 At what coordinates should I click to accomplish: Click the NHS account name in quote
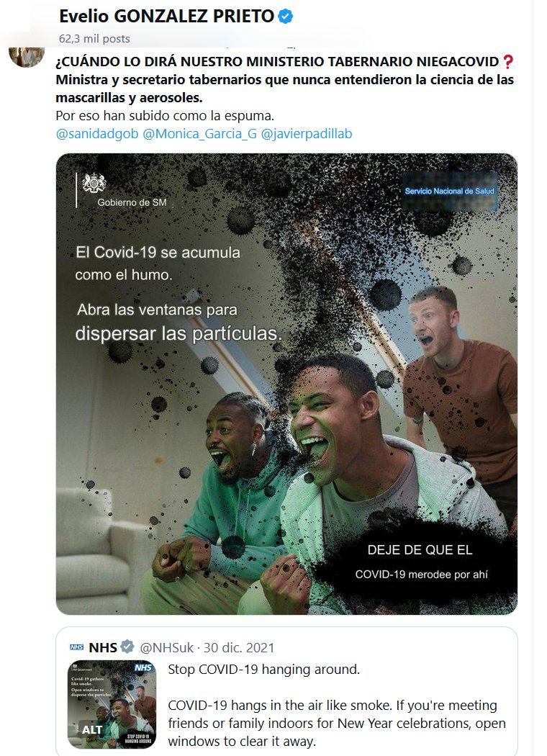pyautogui.click(x=102, y=647)
